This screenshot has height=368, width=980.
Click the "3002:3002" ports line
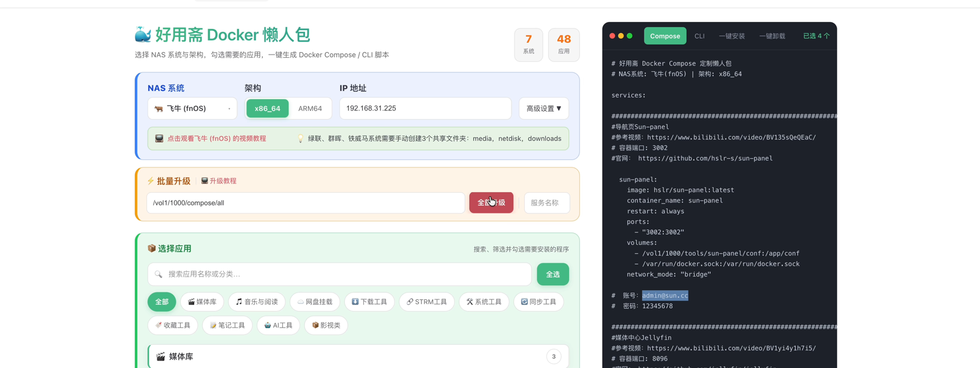point(659,232)
